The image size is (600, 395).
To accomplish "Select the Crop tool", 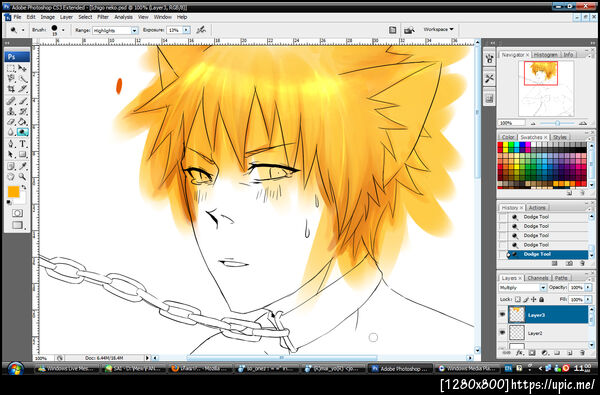I will 11,89.
